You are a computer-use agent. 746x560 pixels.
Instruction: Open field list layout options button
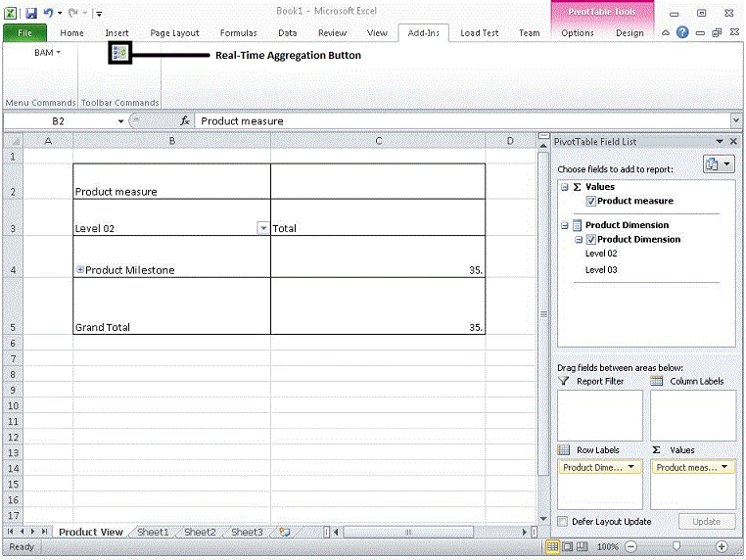[719, 164]
